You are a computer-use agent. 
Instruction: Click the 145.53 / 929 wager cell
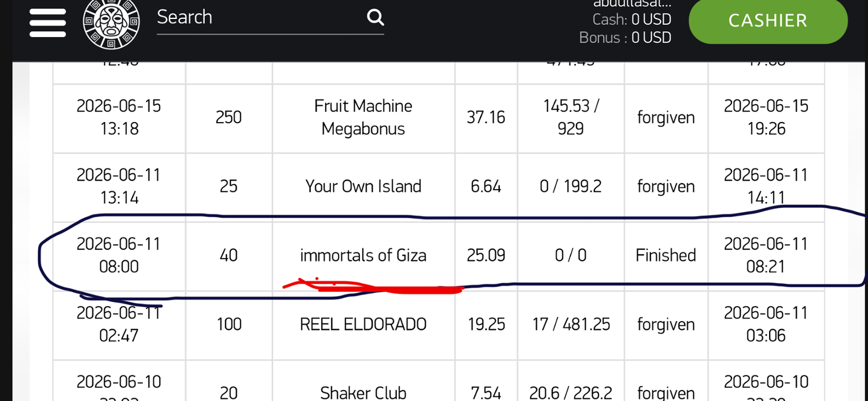[571, 117]
